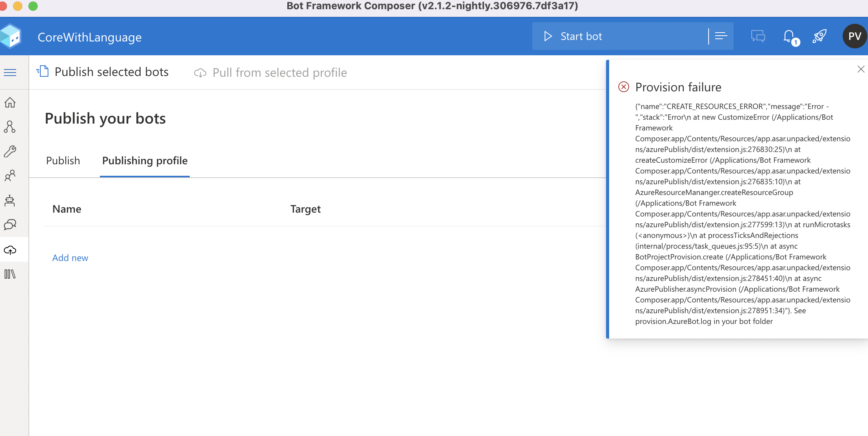
Task: Open the Configure wrench icon
Action: tap(10, 151)
